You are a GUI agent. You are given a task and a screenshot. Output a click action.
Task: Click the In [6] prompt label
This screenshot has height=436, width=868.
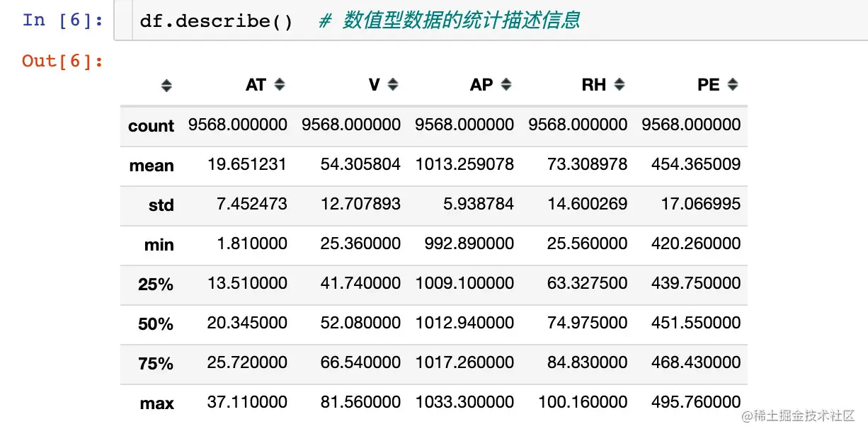click(63, 20)
